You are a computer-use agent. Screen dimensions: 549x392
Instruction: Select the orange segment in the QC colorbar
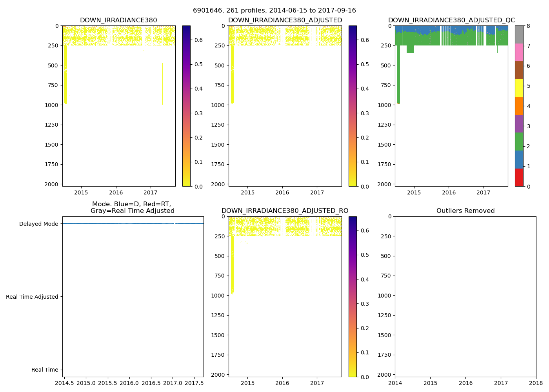pos(519,106)
